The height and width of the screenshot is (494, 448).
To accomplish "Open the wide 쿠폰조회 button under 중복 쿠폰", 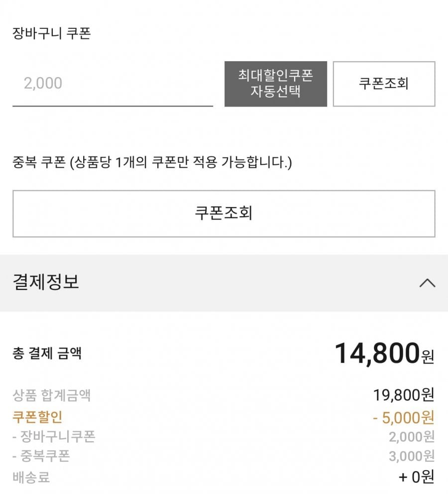I will pos(224,213).
